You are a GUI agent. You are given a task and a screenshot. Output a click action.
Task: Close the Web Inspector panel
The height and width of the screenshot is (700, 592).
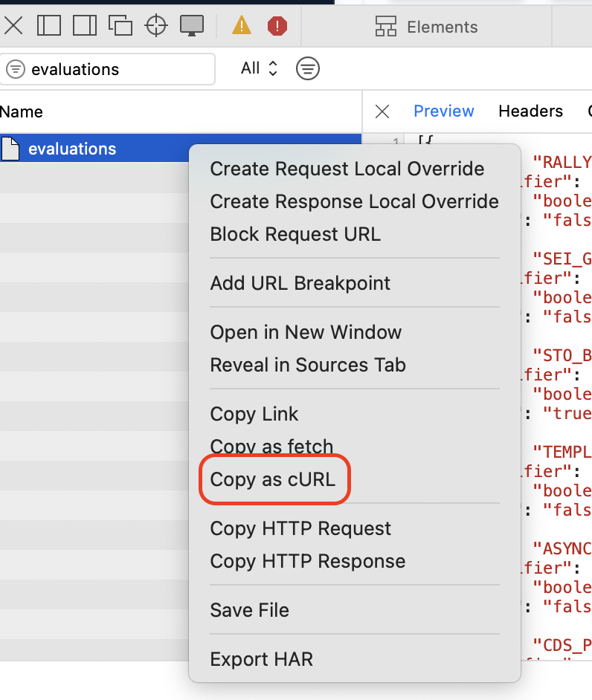coord(13,26)
